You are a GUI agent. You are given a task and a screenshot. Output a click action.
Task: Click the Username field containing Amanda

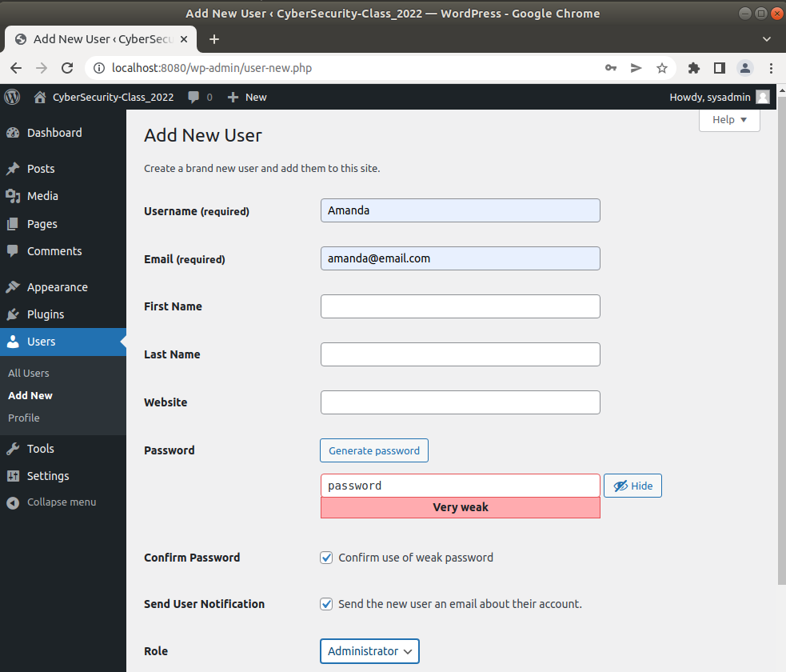pyautogui.click(x=461, y=210)
